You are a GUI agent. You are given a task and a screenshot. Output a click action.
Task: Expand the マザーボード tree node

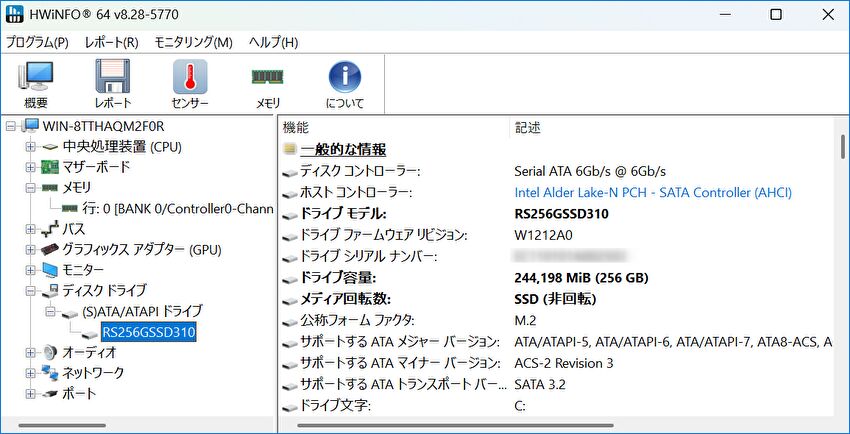(x=30, y=167)
